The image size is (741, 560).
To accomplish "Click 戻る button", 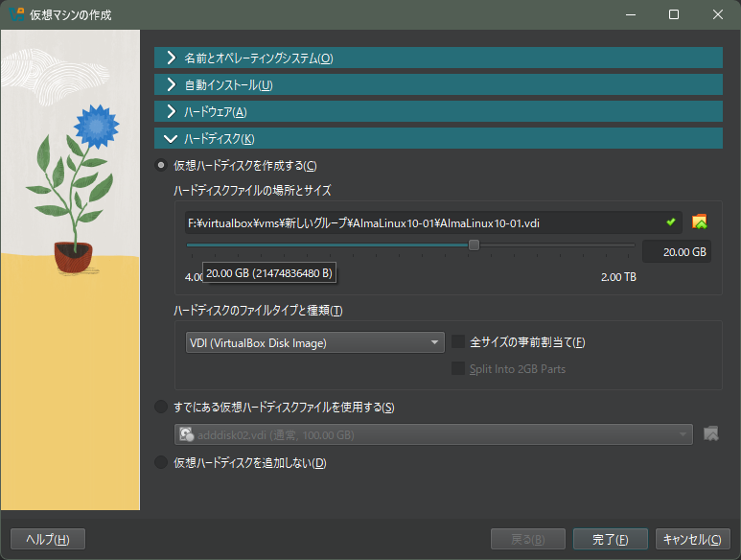I will point(528,539).
